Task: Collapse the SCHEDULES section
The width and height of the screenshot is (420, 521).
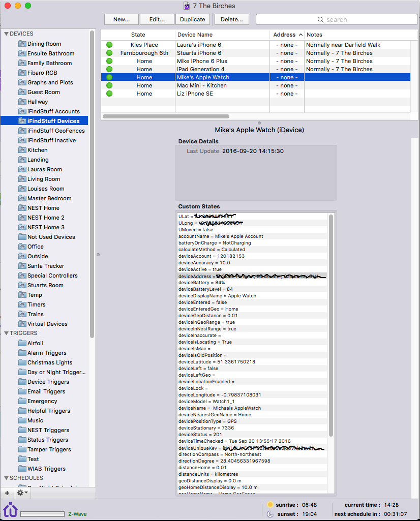Action: (x=6, y=478)
